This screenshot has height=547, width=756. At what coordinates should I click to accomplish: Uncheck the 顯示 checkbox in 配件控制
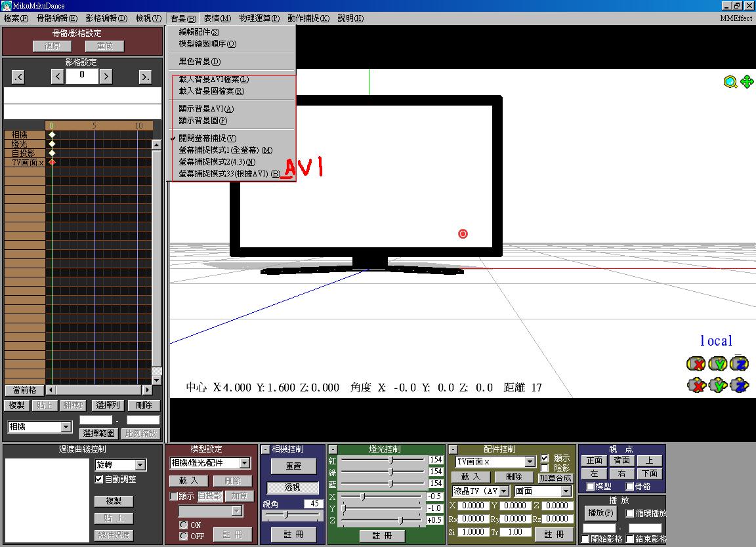[x=544, y=458]
